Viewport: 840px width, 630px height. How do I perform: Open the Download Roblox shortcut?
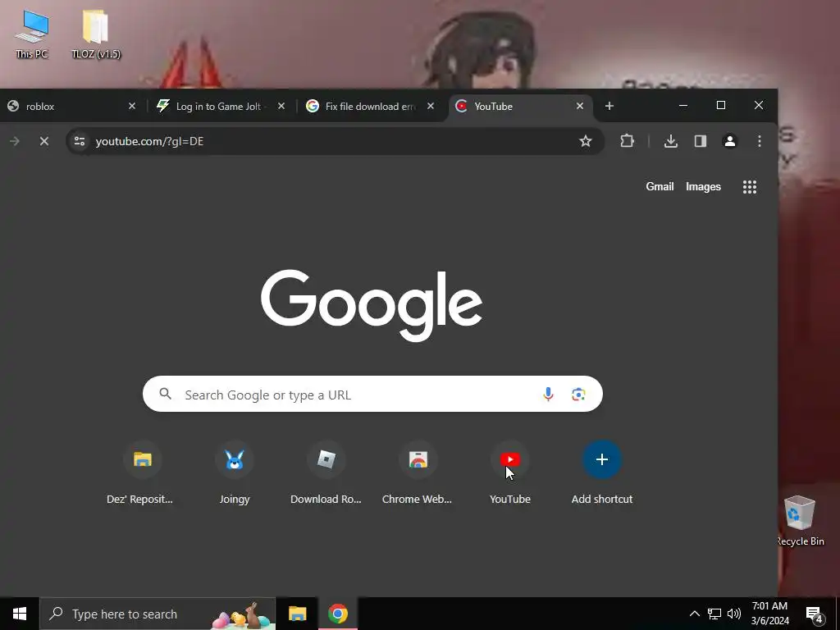[x=326, y=472]
